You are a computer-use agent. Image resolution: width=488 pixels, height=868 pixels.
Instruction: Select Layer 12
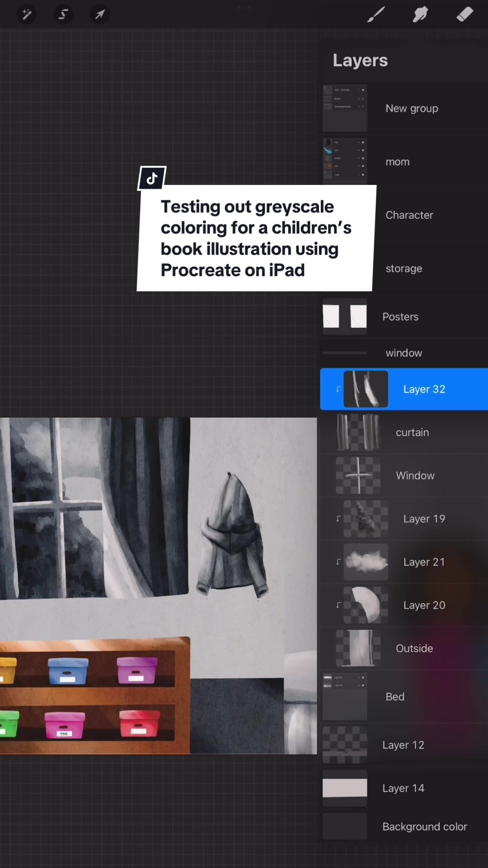(x=404, y=745)
